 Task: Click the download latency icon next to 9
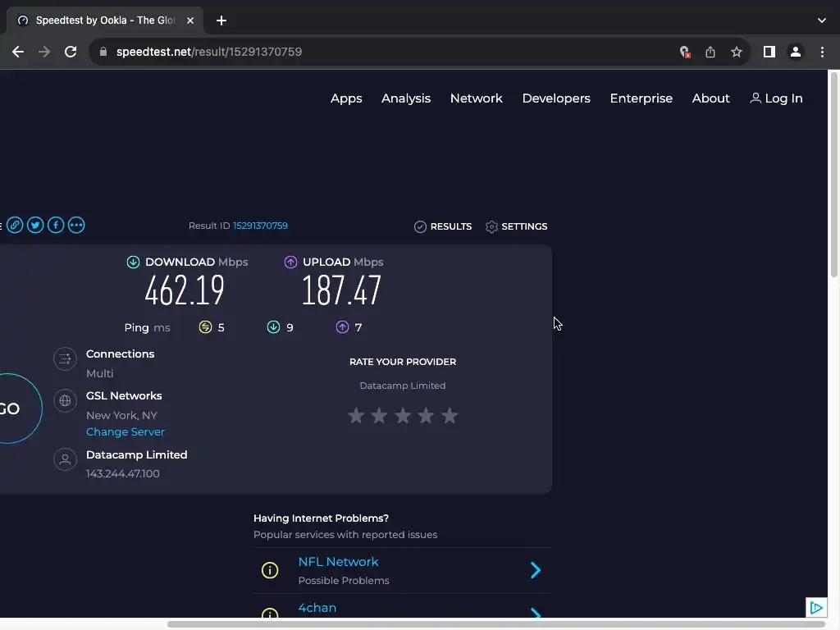273,327
